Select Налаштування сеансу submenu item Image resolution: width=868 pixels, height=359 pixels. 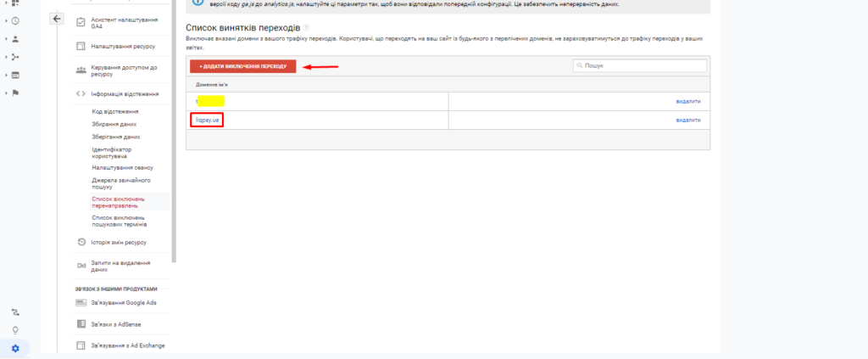click(122, 167)
